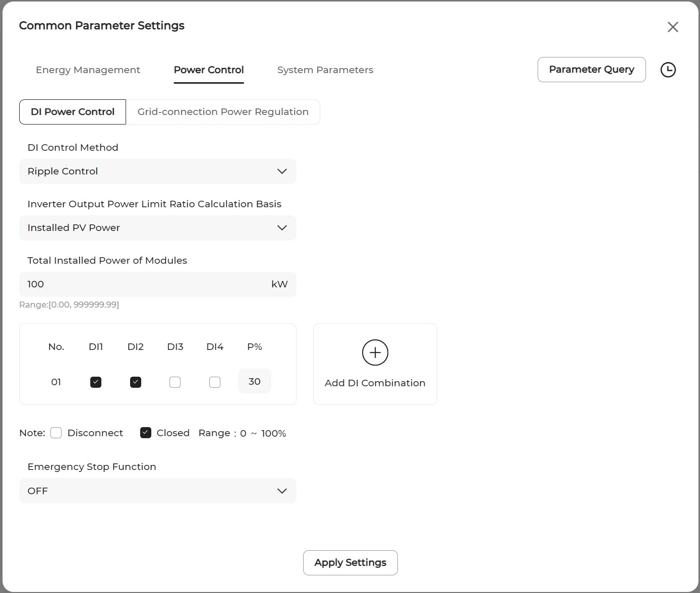Close the Common Parameter Settings dialog

click(x=672, y=27)
